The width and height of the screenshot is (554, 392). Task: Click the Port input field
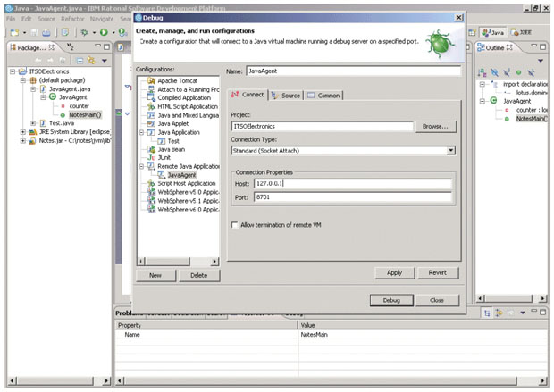353,197
